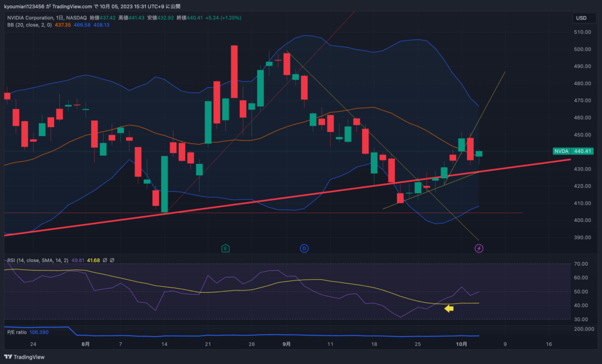Click price scale label 420.00

[583, 186]
